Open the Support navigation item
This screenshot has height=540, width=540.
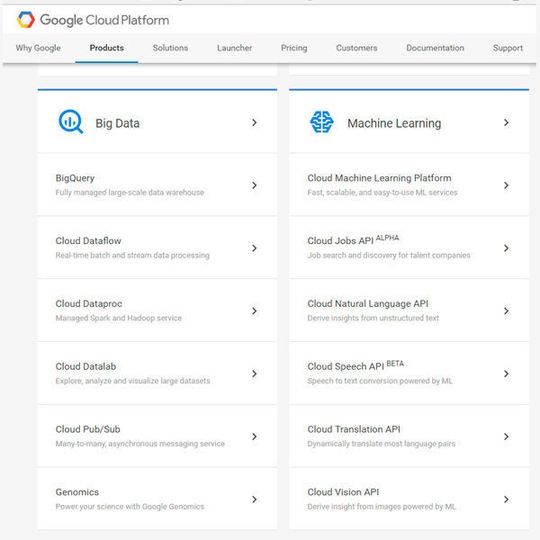pyautogui.click(x=508, y=48)
